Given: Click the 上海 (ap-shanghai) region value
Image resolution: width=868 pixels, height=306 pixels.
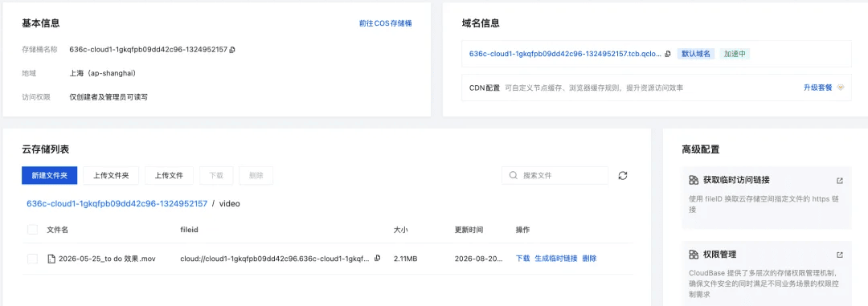Looking at the screenshot, I should point(103,73).
